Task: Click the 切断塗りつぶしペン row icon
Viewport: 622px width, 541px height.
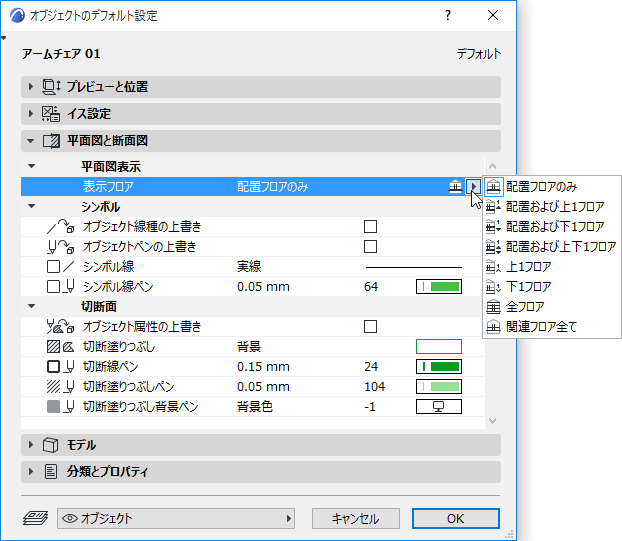Action: pos(60,387)
